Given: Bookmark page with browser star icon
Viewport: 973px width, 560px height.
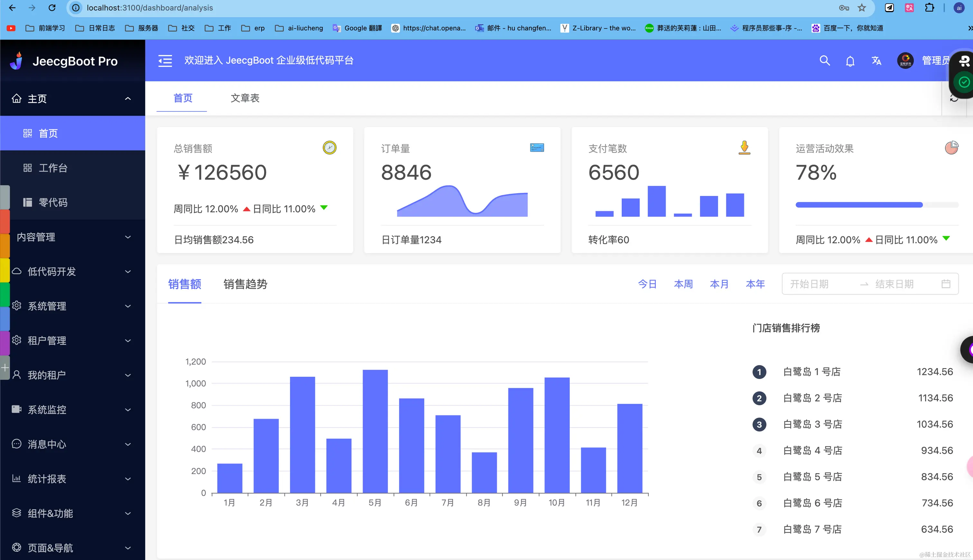Looking at the screenshot, I should (x=862, y=8).
